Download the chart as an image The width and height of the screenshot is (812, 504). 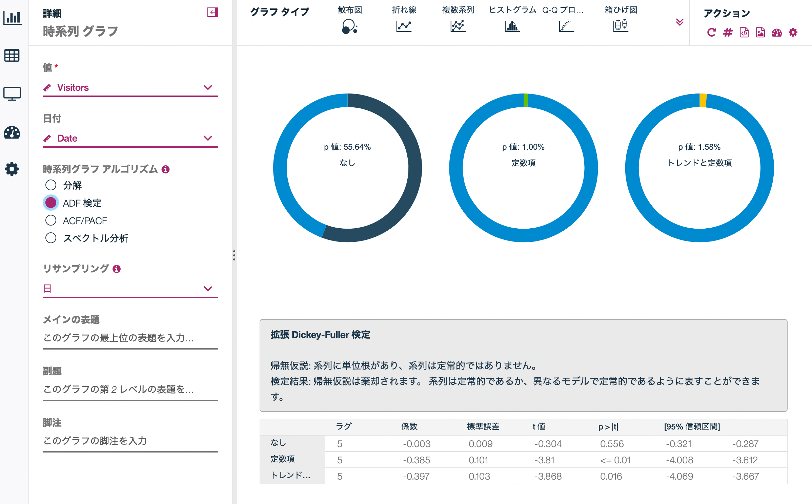point(761,33)
